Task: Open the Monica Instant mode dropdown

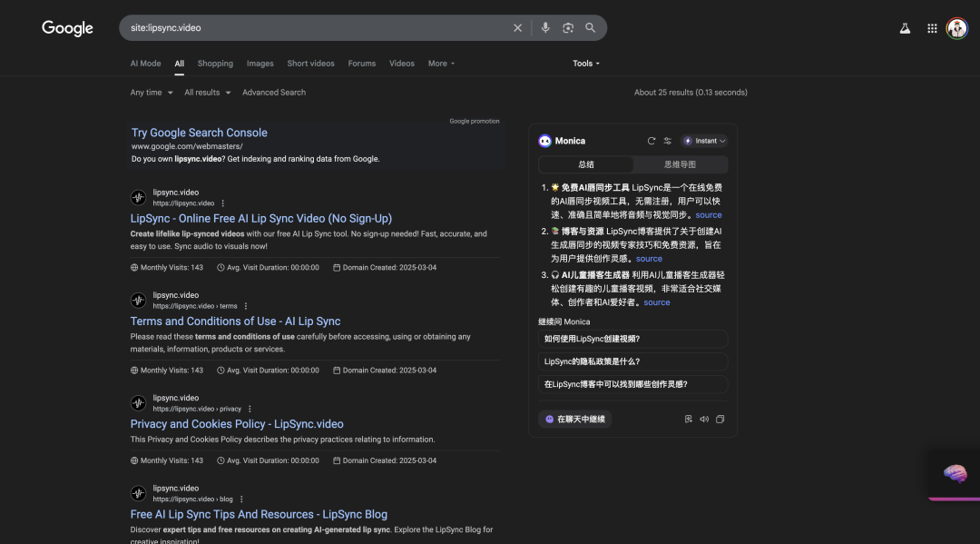Action: click(704, 141)
